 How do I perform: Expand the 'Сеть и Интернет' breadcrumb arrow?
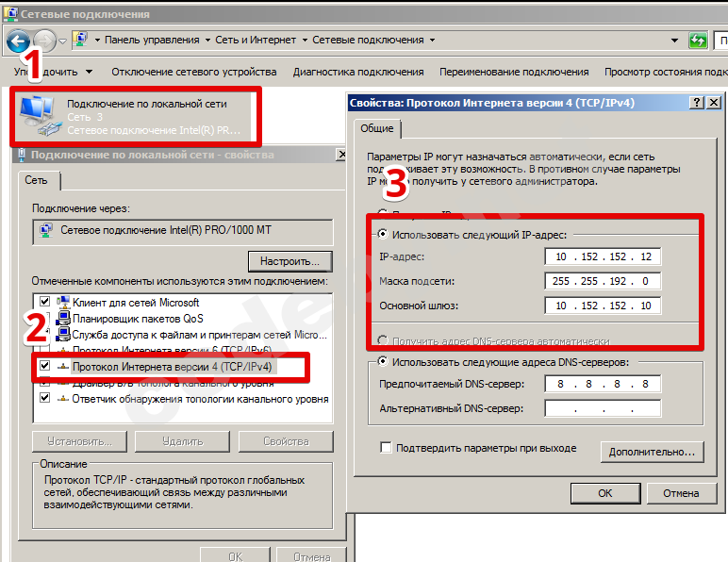pyautogui.click(x=305, y=41)
